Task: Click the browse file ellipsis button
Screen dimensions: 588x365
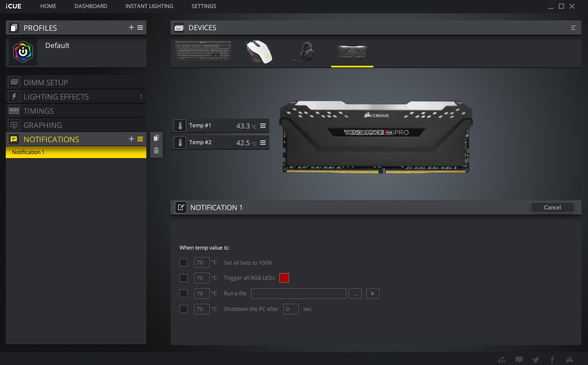Action: (x=355, y=294)
